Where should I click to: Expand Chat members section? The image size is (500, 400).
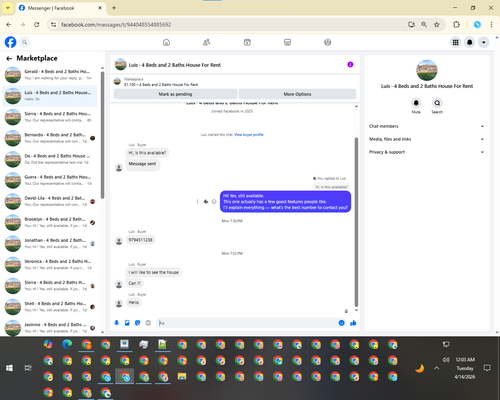pos(426,126)
